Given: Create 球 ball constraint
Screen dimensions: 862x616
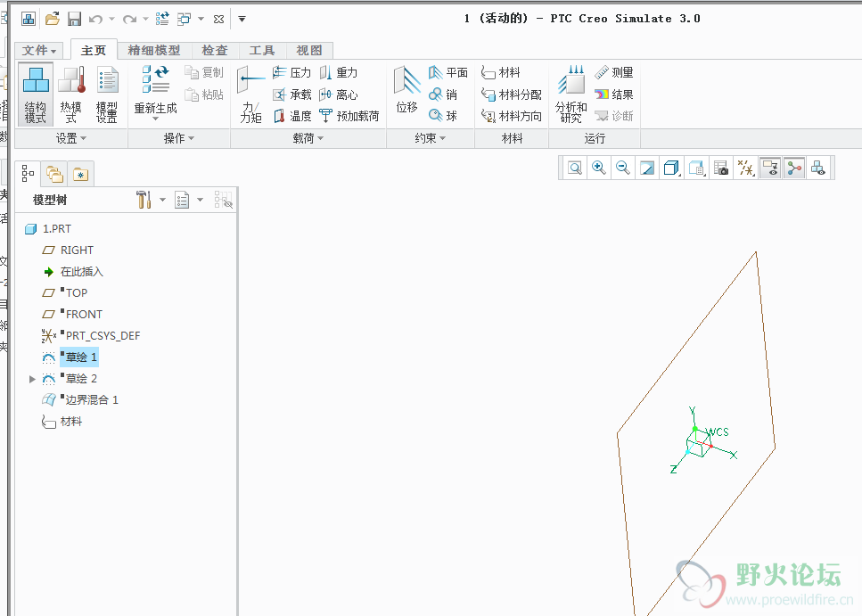Looking at the screenshot, I should click(443, 116).
